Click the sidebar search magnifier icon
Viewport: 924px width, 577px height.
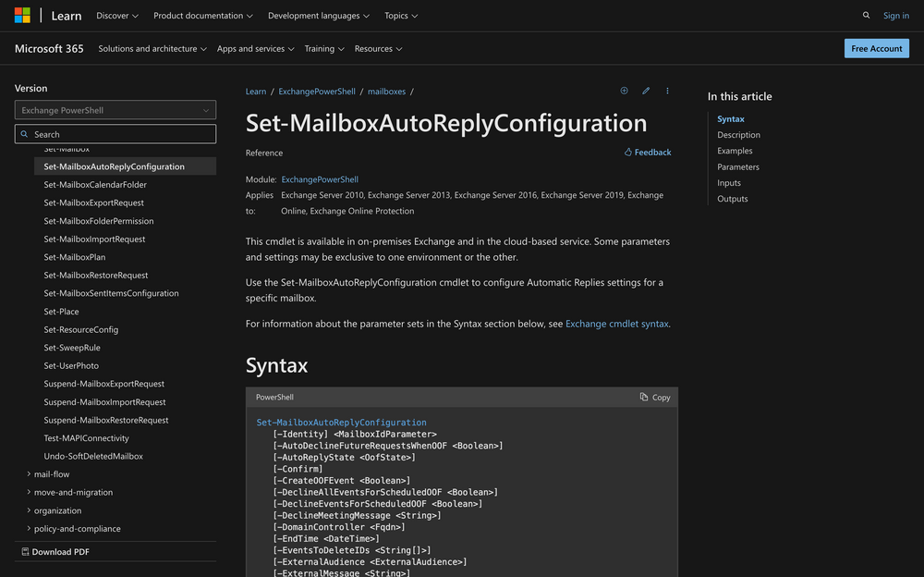point(23,133)
